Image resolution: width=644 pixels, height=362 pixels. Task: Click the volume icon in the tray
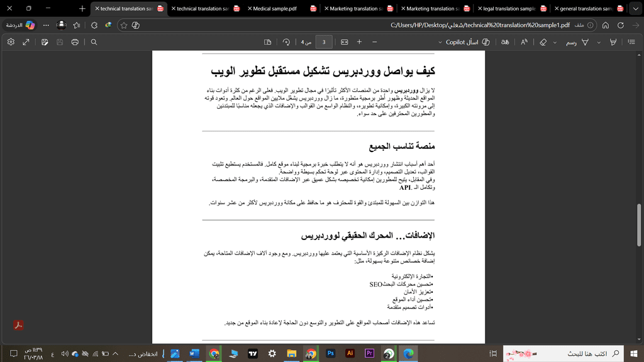65,353
